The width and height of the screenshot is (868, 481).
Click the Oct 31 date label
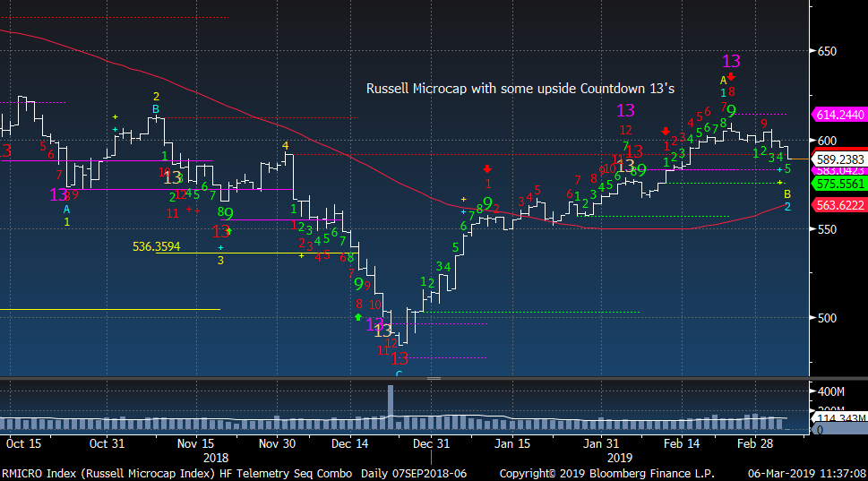point(107,443)
